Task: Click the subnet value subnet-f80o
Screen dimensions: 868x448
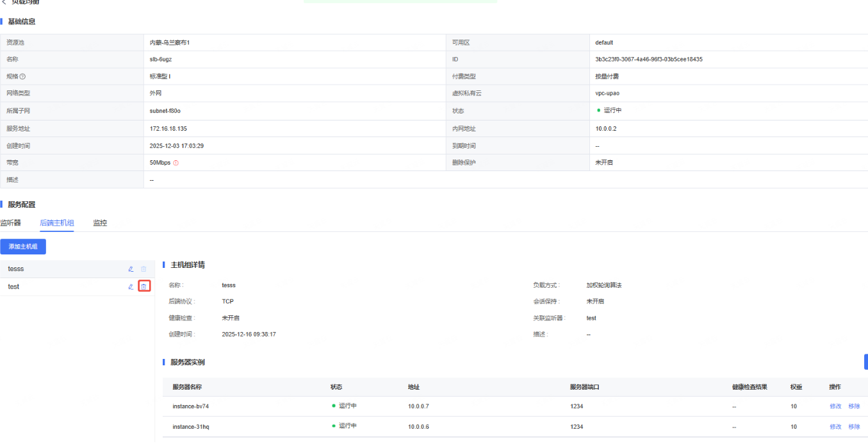Action: (x=165, y=111)
